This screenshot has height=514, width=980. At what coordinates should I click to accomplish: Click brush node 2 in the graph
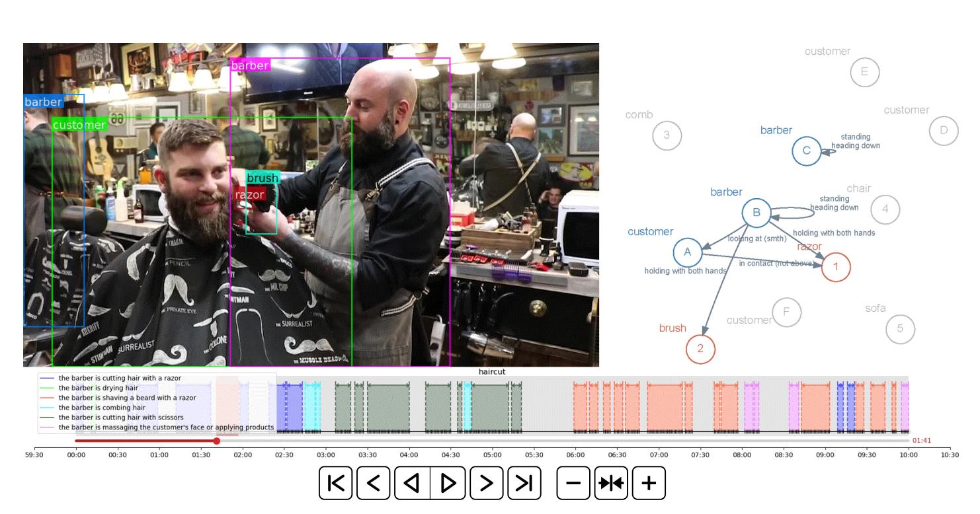[x=700, y=349]
